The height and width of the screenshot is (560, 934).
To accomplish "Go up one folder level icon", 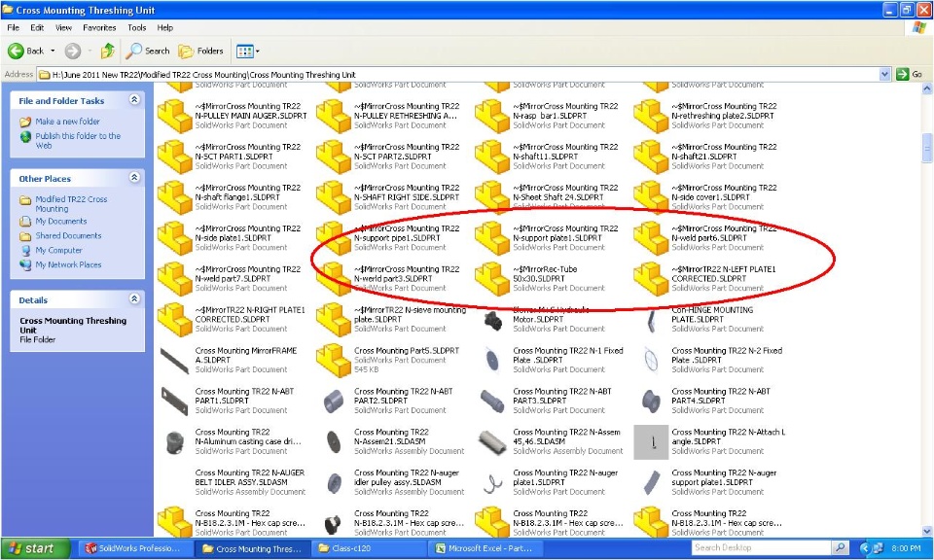I will pyautogui.click(x=108, y=52).
